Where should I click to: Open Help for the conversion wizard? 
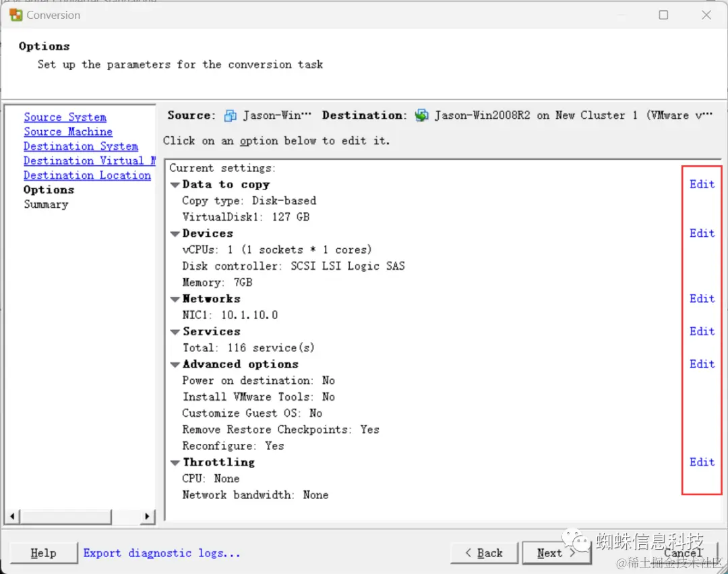click(x=44, y=553)
